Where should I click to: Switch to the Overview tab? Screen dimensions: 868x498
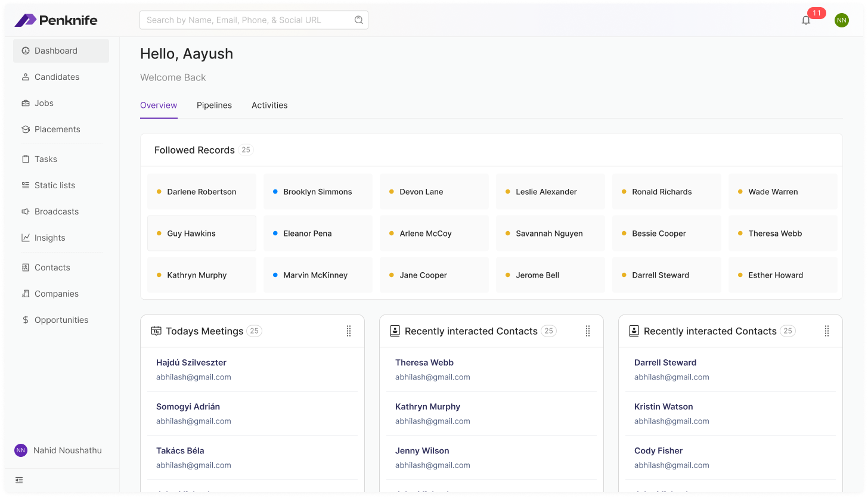click(x=159, y=105)
